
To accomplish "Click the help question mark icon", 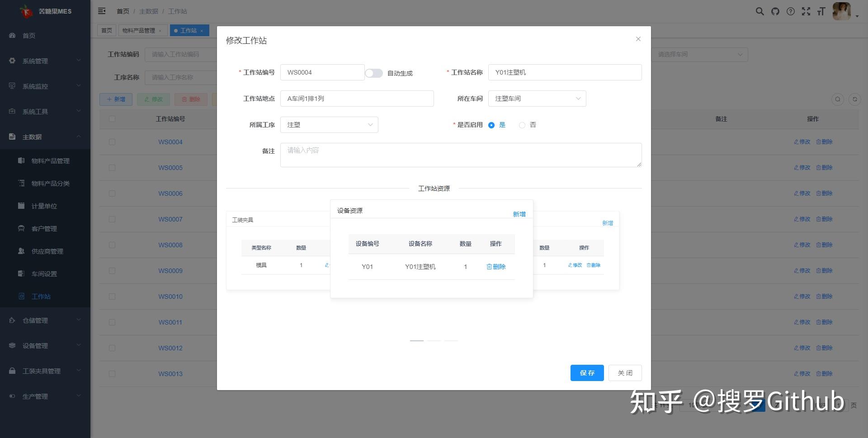I will point(791,11).
